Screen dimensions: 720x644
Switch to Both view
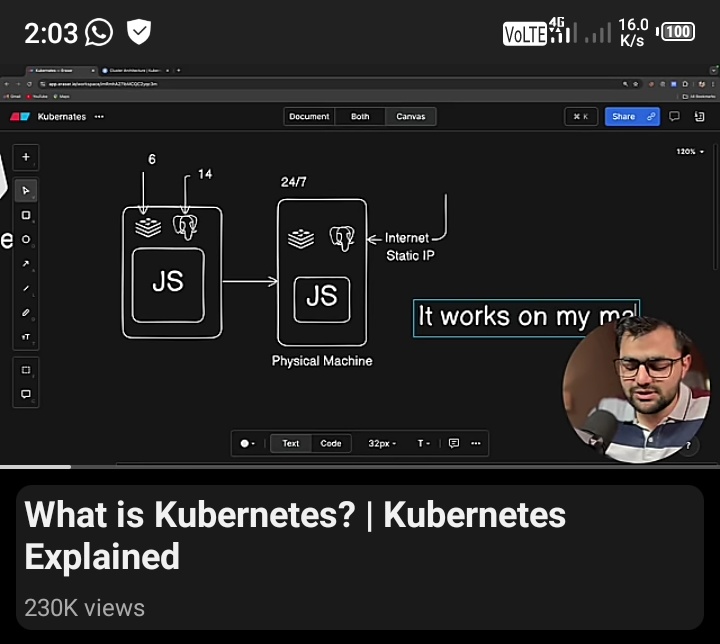(360, 117)
